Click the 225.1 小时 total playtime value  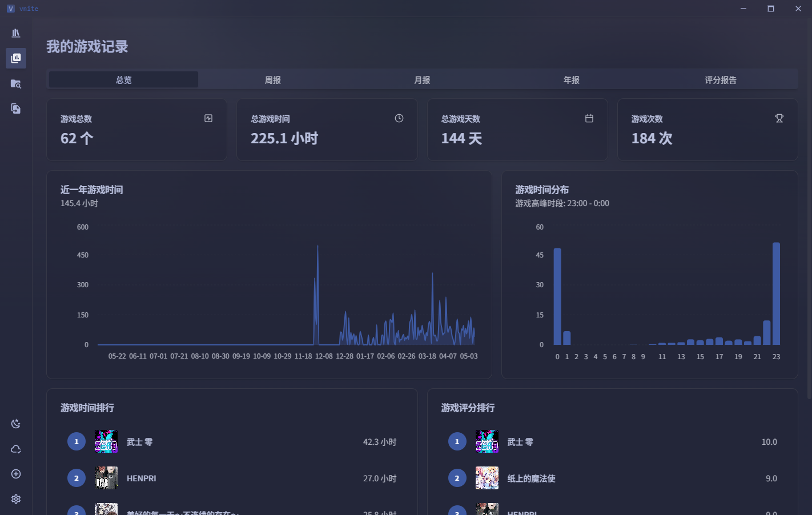(284, 138)
